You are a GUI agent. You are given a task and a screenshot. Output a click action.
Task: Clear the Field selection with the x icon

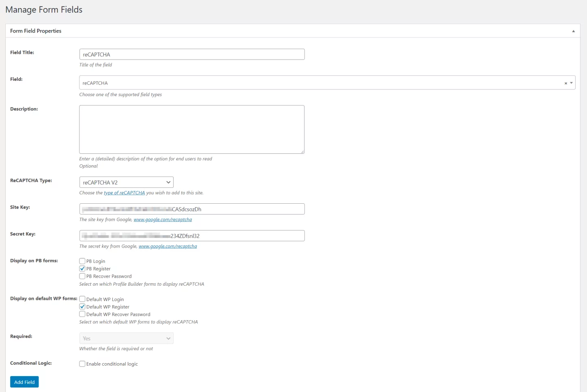click(x=565, y=83)
